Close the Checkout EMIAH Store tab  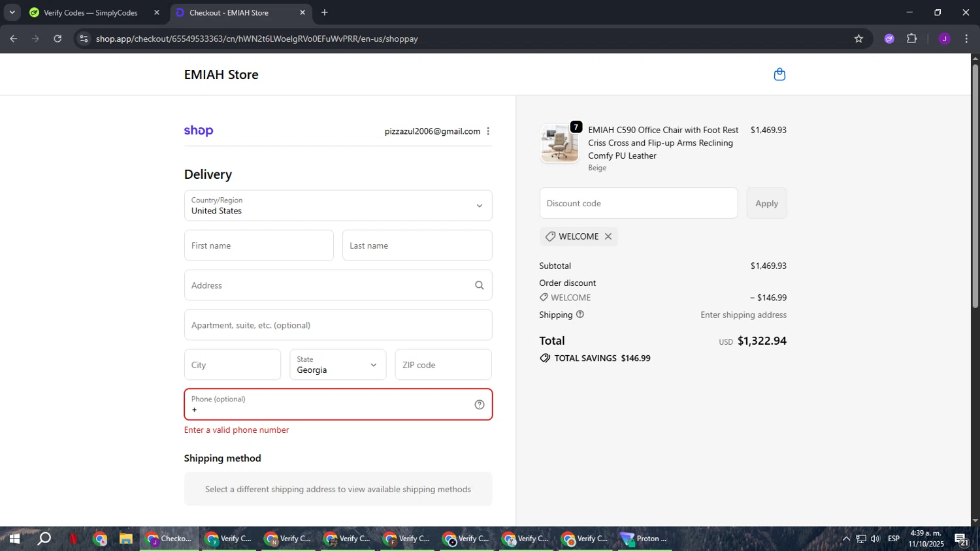tap(302, 12)
